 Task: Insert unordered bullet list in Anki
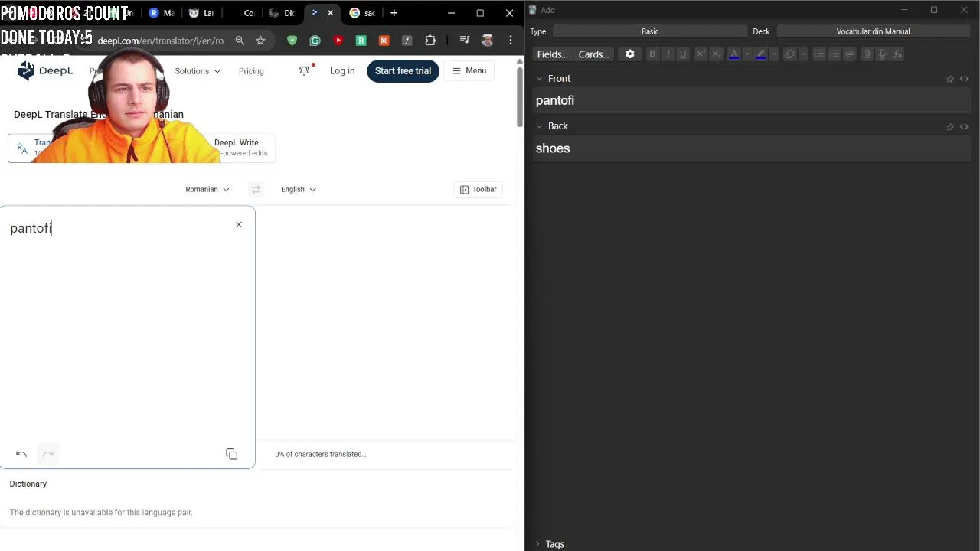pyautogui.click(x=819, y=54)
